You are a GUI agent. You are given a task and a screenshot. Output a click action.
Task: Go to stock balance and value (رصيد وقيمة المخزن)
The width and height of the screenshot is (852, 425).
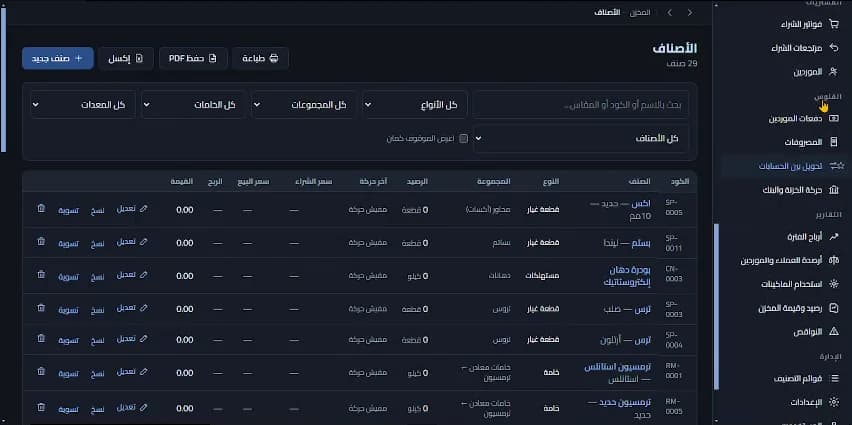[x=791, y=308]
